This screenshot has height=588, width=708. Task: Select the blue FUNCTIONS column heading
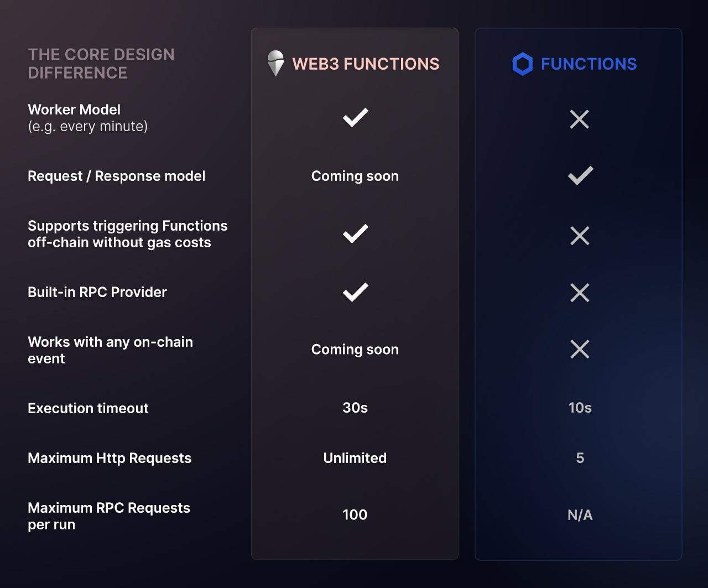coord(589,64)
